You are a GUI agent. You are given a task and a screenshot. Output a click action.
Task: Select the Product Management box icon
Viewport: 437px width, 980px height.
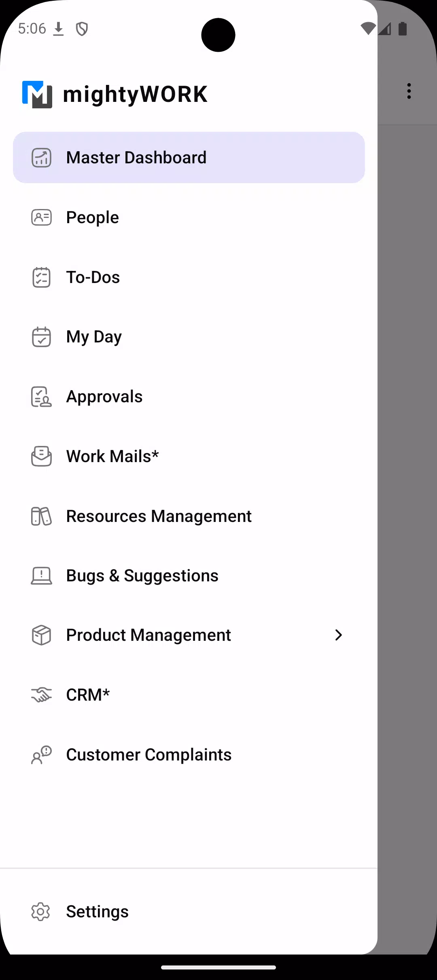coord(41,635)
